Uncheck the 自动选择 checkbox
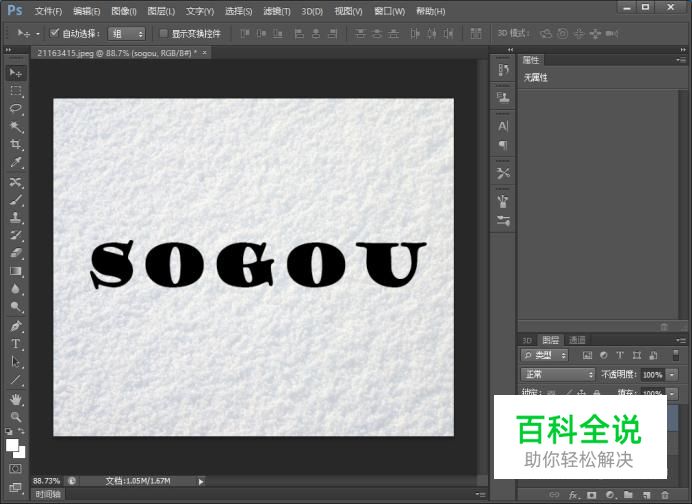Viewport: 692px width, 504px height. tap(54, 33)
